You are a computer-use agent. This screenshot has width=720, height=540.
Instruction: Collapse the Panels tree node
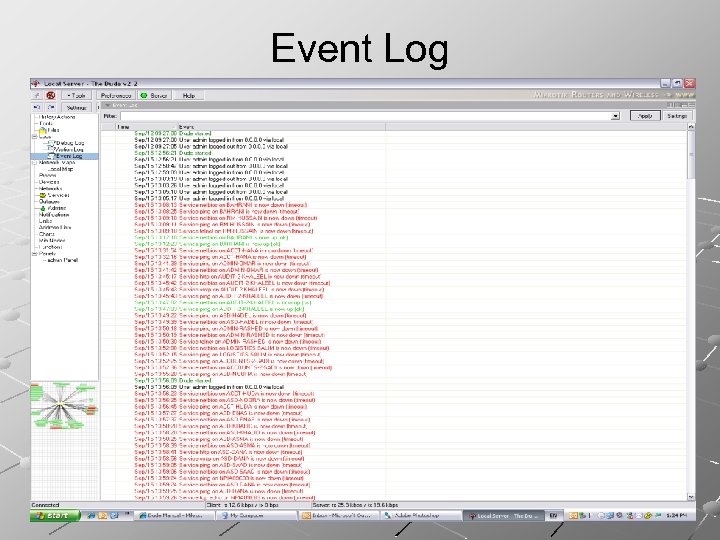tap(34, 253)
